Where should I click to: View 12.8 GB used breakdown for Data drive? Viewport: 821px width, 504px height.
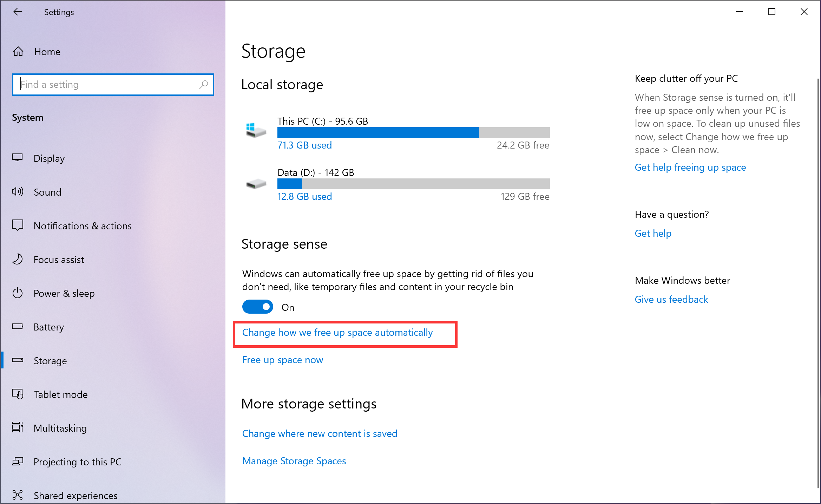pyautogui.click(x=304, y=196)
